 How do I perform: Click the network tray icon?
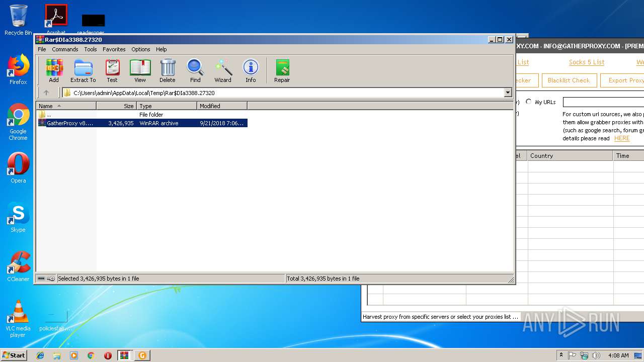coord(584,355)
